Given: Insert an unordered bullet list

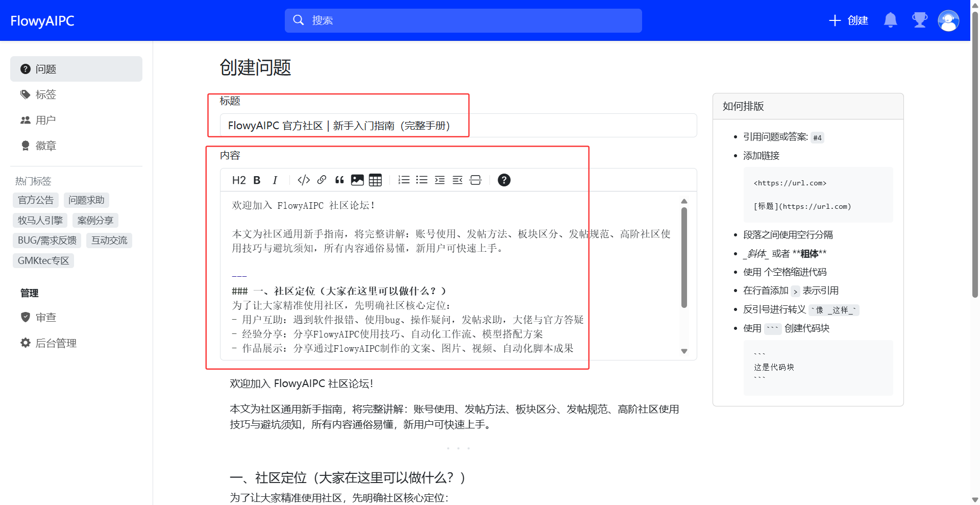Looking at the screenshot, I should click(422, 180).
